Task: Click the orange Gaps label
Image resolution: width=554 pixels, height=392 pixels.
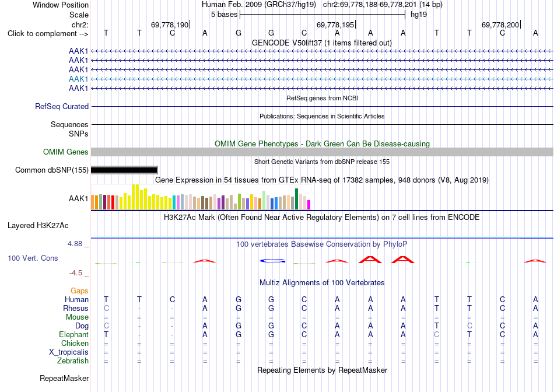Action: (x=79, y=290)
